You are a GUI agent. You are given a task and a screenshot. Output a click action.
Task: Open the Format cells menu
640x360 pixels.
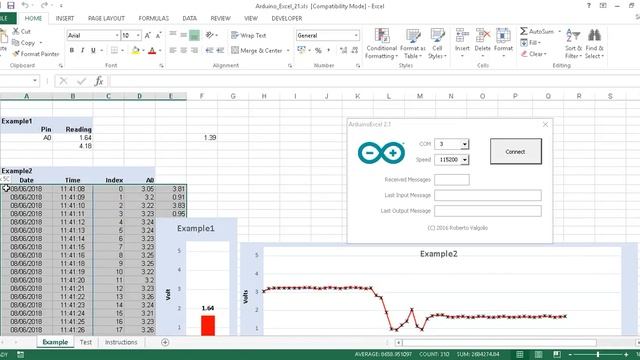click(x=503, y=42)
